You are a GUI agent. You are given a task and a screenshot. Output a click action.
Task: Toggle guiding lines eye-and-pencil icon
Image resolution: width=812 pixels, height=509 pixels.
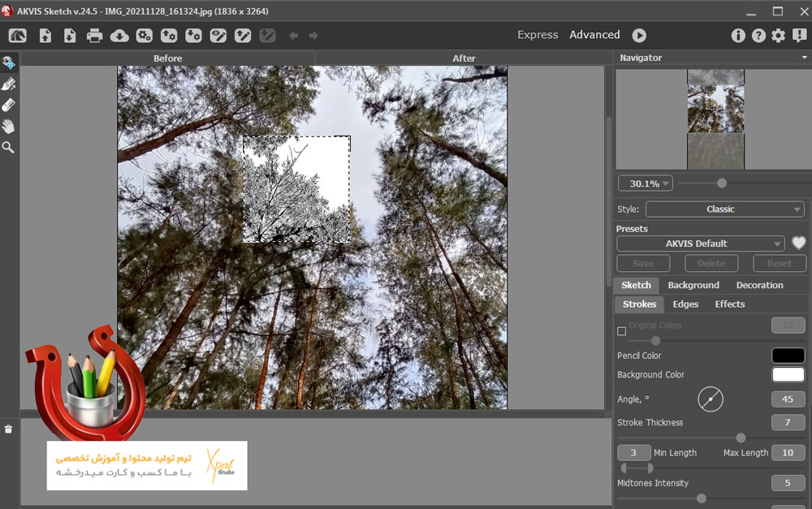[218, 35]
